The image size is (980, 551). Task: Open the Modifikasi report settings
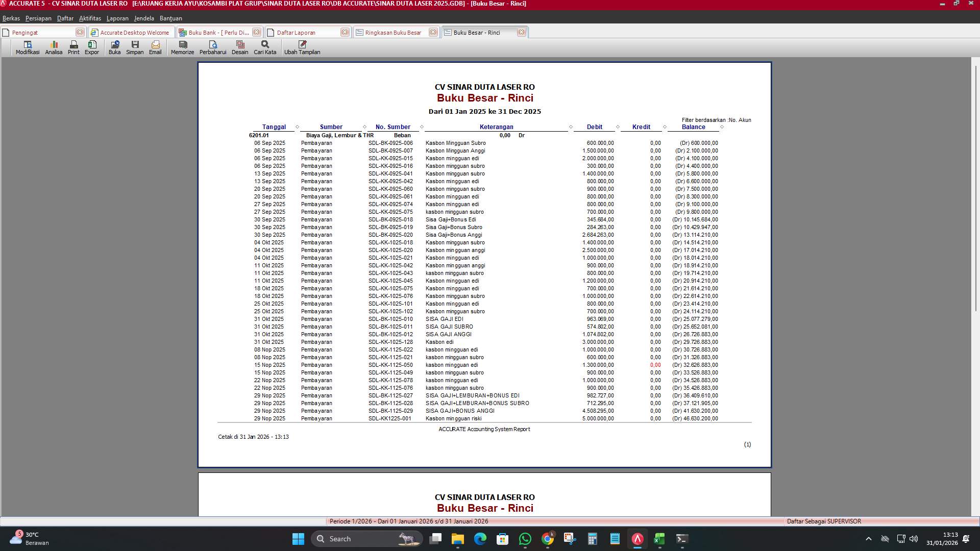27,48
